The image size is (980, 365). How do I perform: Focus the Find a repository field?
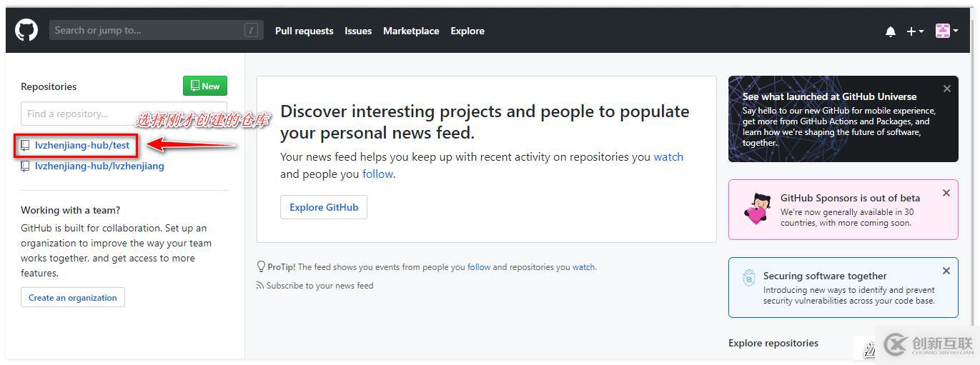point(124,114)
